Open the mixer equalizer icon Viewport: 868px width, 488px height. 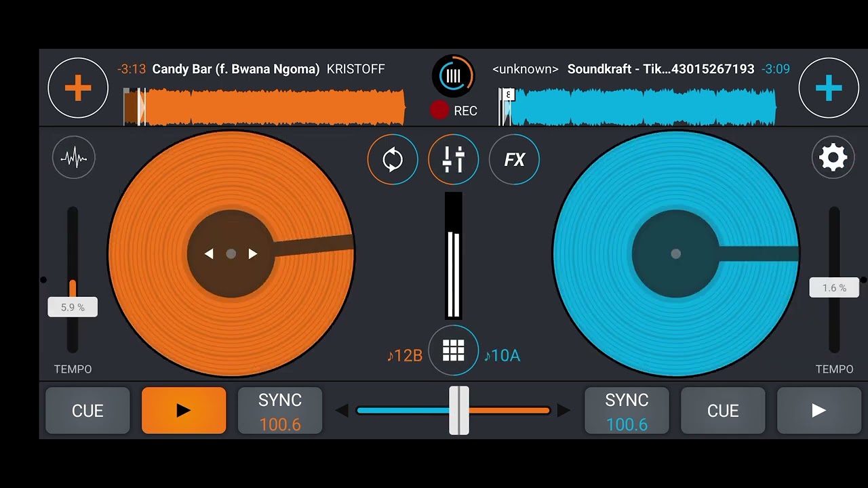(453, 160)
